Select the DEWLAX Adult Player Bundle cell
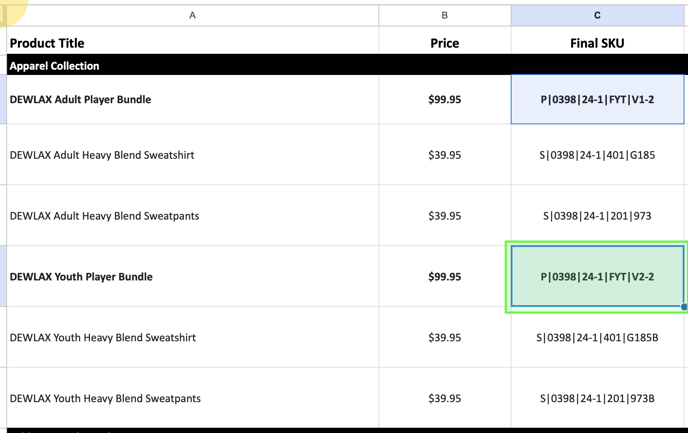Screen dimensions: 688x433 [x=192, y=100]
